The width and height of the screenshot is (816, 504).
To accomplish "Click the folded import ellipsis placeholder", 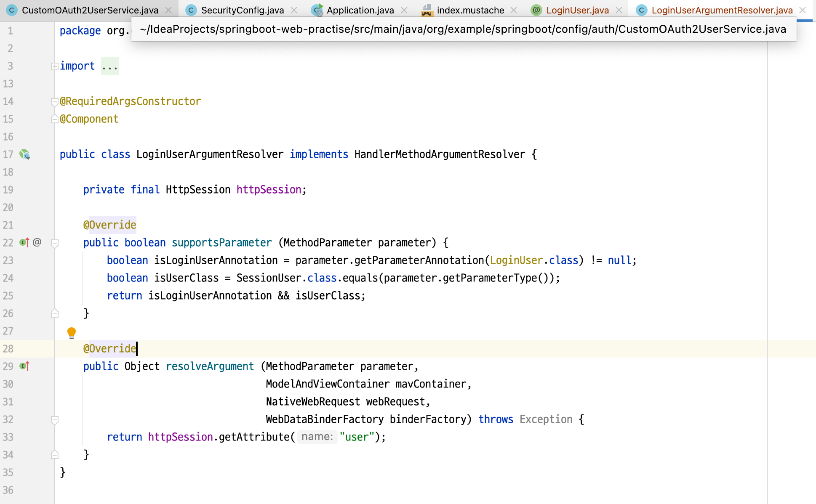I will point(110,66).
